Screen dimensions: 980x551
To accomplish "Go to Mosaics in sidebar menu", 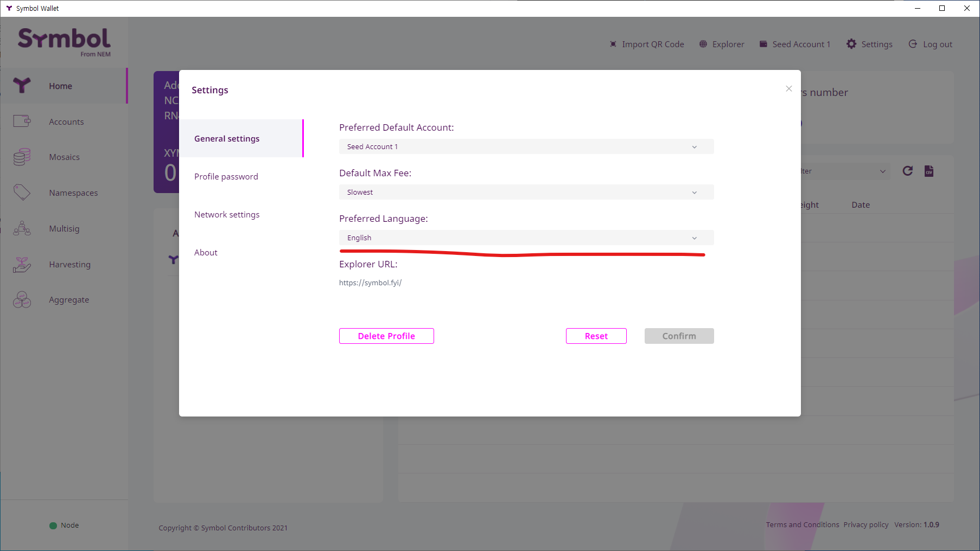I will (x=64, y=157).
